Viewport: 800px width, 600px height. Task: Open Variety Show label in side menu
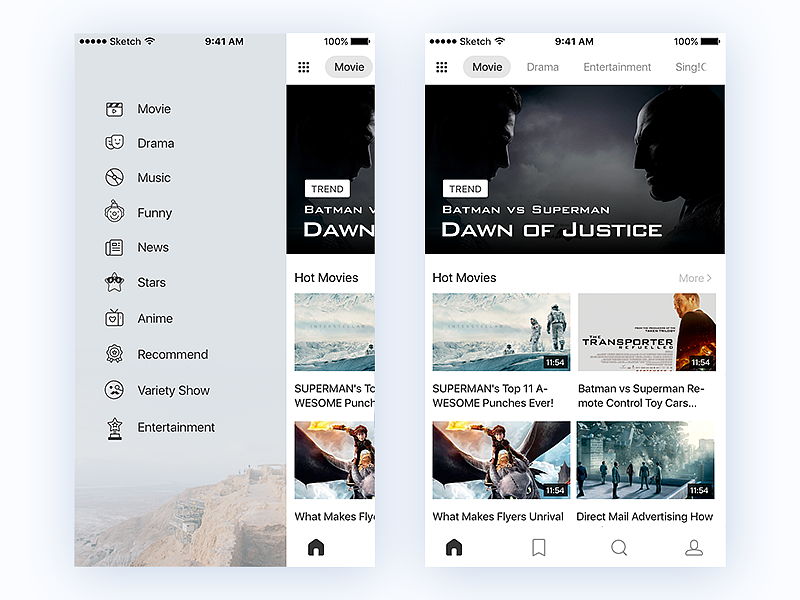[x=173, y=390]
